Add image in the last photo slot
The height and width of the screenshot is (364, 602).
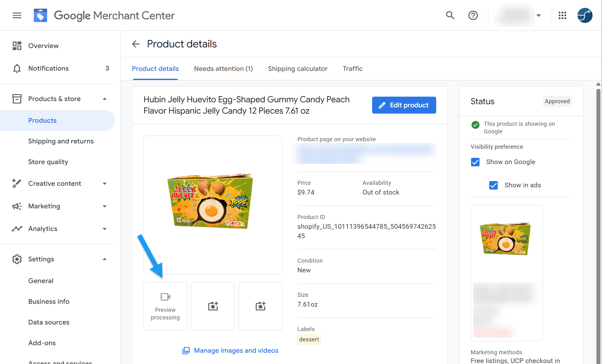[x=260, y=306]
